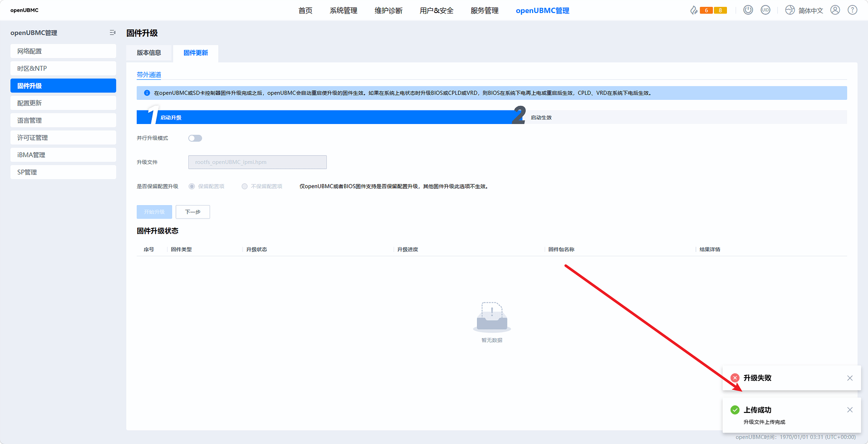This screenshot has height=444, width=868.
Task: Open the openUBMC管理 top menu
Action: (542, 10)
